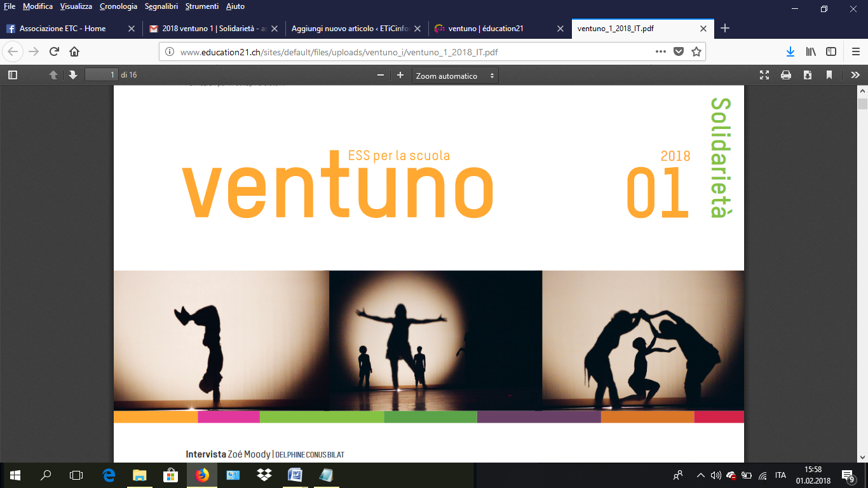Open the Visualizza menu

point(76,6)
